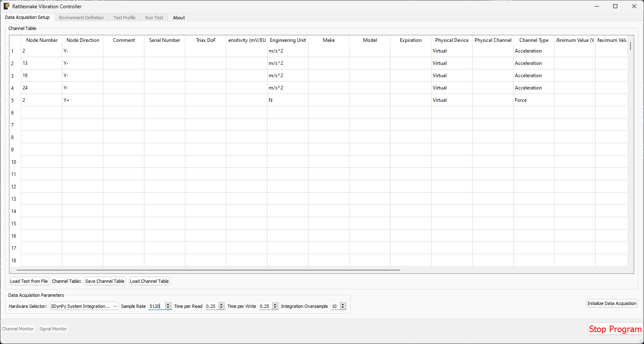Select row header 10 in channel table
Image resolution: width=644 pixels, height=344 pixels.
click(15, 162)
